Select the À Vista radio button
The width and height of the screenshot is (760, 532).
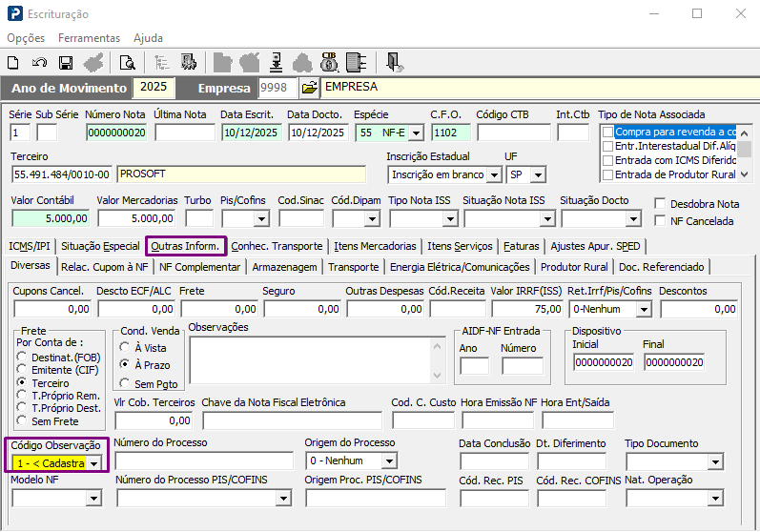click(125, 348)
